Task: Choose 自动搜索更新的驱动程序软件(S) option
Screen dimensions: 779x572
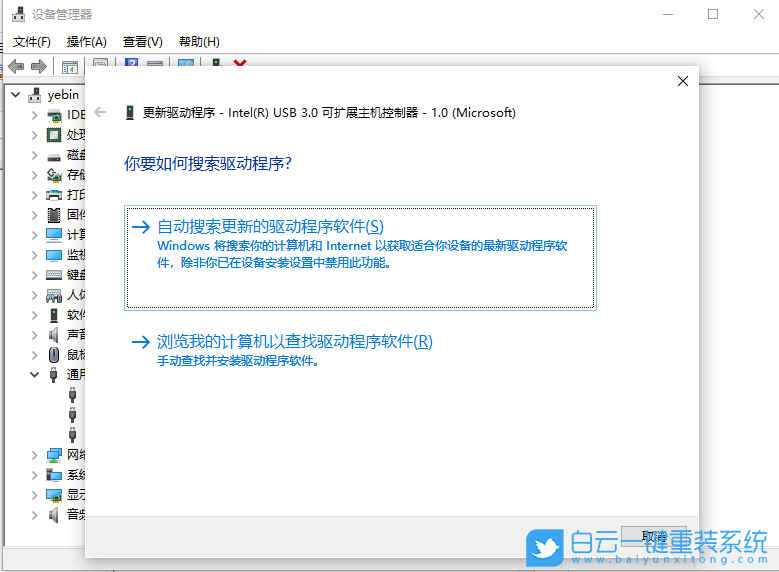Action: (360, 258)
